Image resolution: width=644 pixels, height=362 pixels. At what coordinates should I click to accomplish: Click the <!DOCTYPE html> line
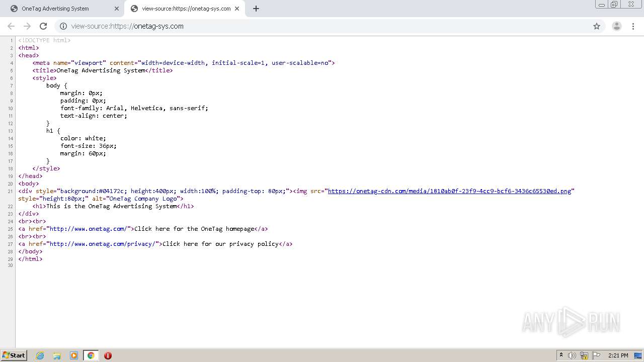[x=44, y=40]
